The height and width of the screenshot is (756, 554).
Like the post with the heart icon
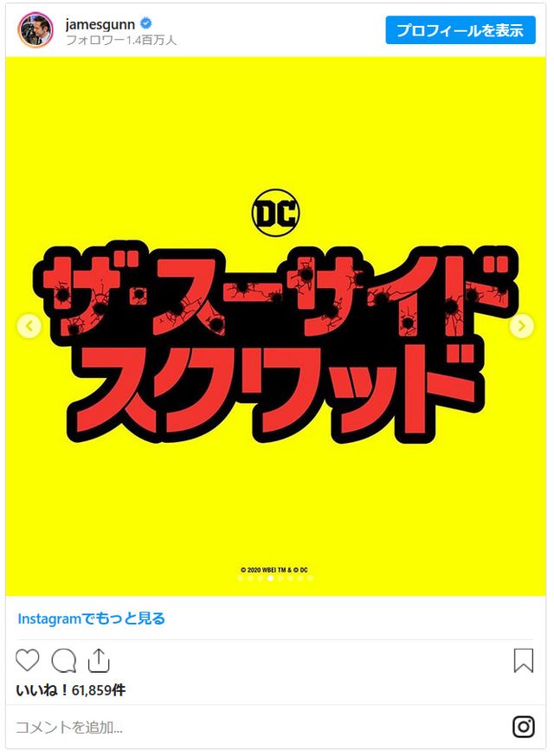coord(28,660)
